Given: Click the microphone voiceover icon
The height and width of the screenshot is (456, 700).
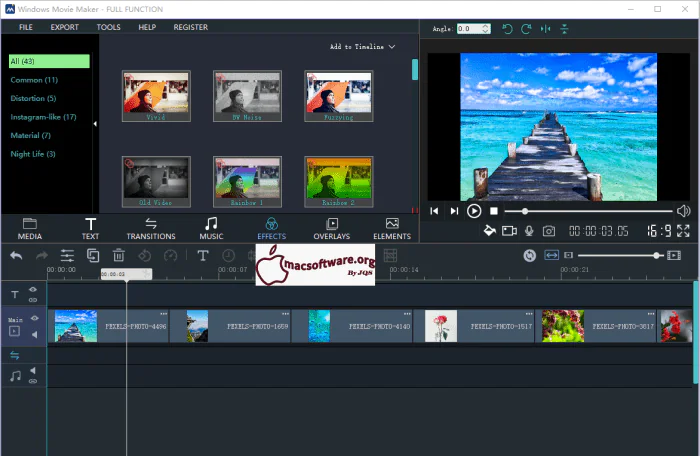Looking at the screenshot, I should coord(529,230).
